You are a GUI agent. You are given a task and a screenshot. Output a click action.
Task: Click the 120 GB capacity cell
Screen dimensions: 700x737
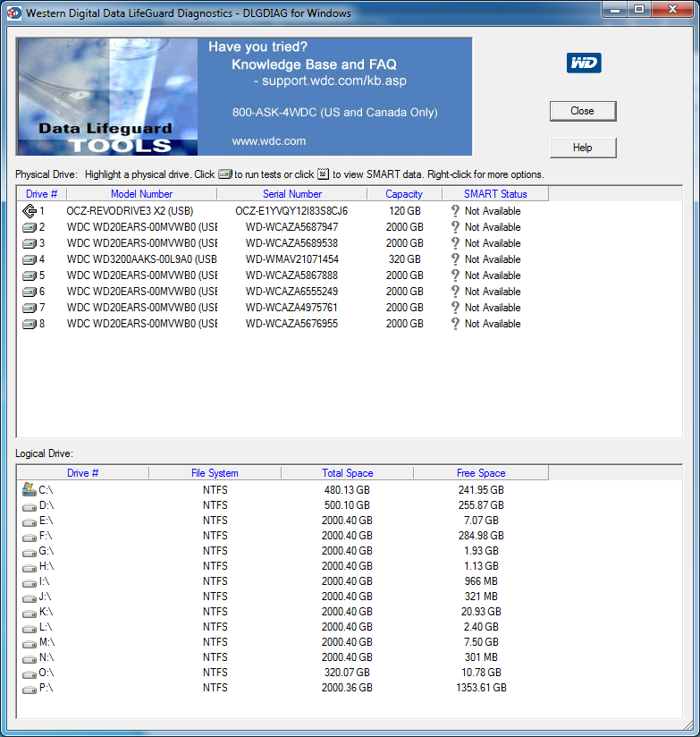coord(404,211)
